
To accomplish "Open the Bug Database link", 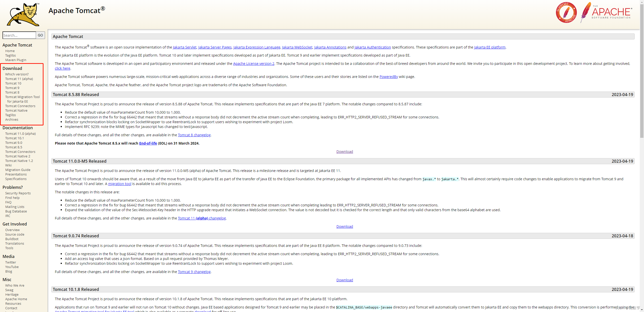I will pyautogui.click(x=16, y=211).
